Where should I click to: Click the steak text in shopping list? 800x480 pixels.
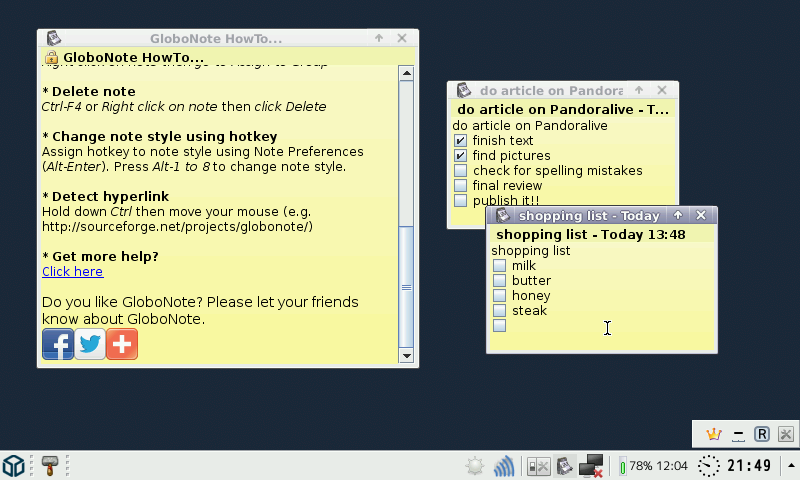[529, 311]
